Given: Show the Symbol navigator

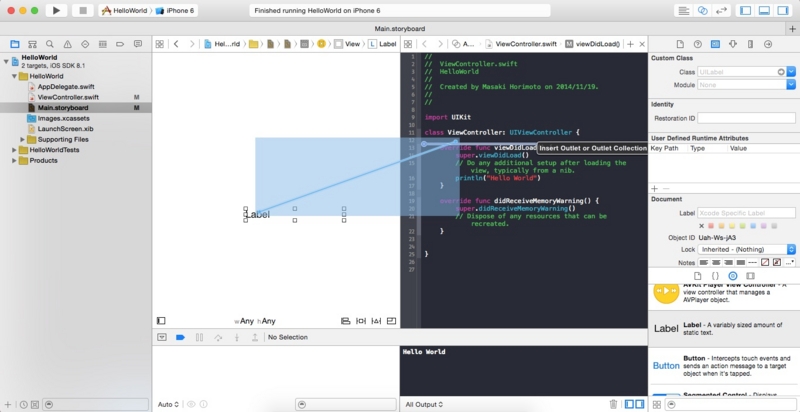Looking at the screenshot, I should coord(32,44).
